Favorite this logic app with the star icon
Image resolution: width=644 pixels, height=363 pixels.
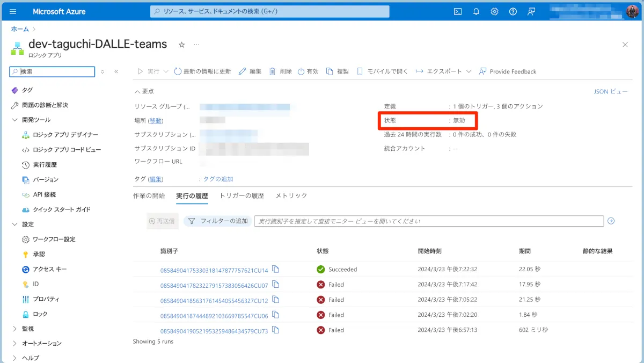(181, 45)
